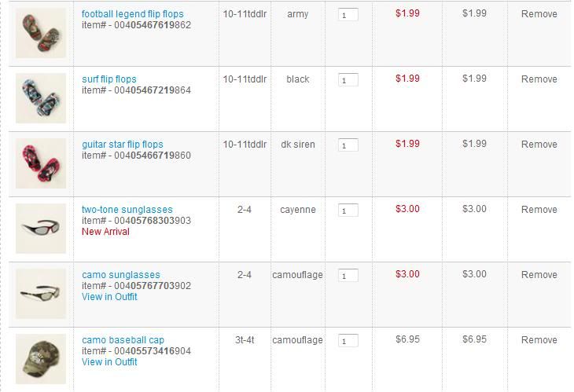The width and height of the screenshot is (574, 392).
Task: View camo sunglasses in outfit
Action: click(x=109, y=297)
